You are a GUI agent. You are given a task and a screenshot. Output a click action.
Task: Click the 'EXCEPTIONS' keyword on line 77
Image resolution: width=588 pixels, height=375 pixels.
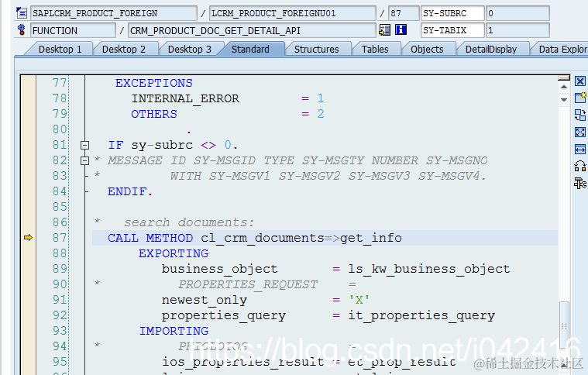pos(153,83)
